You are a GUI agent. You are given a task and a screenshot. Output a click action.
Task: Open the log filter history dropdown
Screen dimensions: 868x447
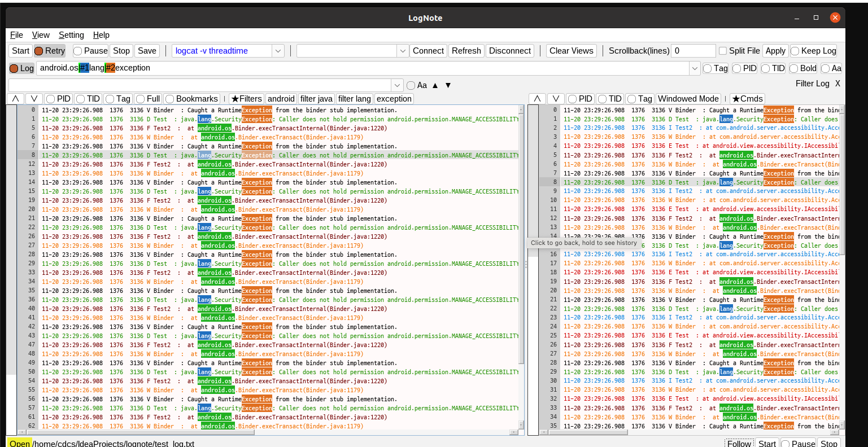point(695,68)
